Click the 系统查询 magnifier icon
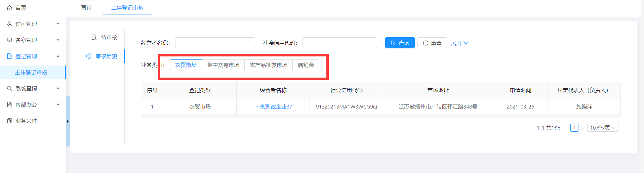 9,88
